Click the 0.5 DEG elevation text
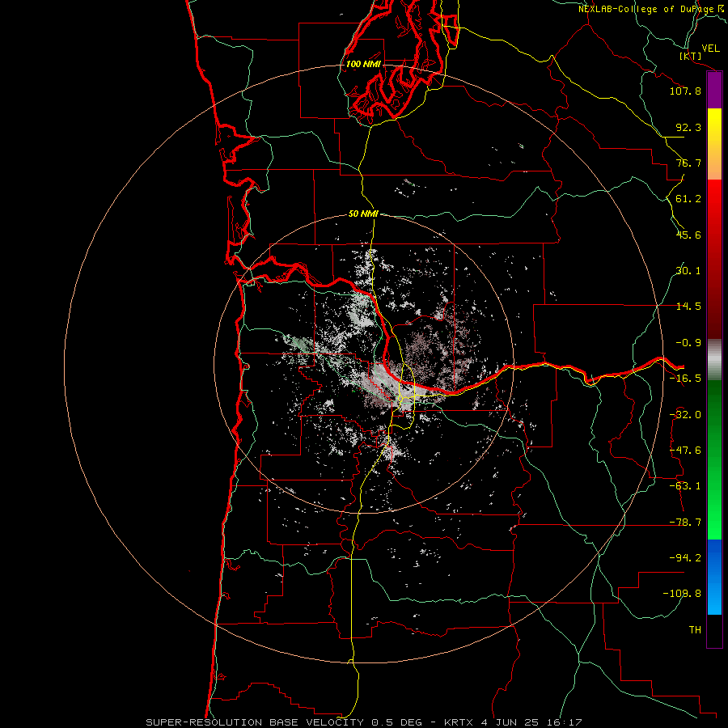Screen dimensions: 728x728 [396, 722]
